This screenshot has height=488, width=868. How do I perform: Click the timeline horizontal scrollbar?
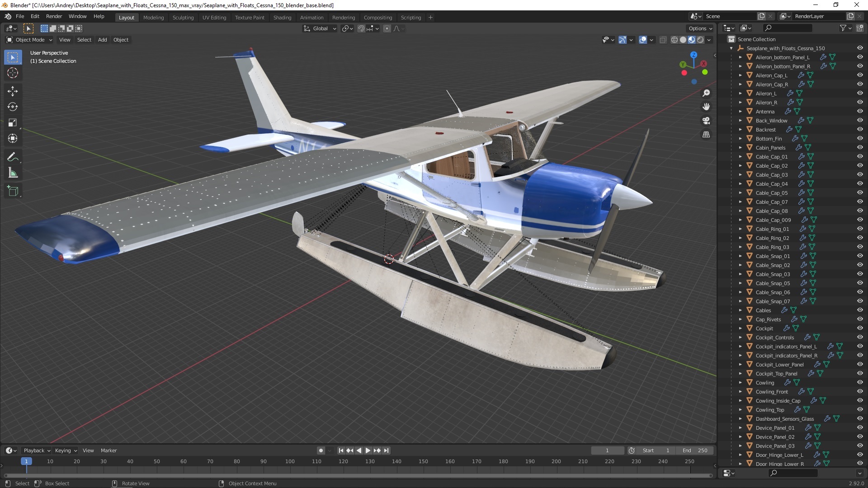point(358,475)
